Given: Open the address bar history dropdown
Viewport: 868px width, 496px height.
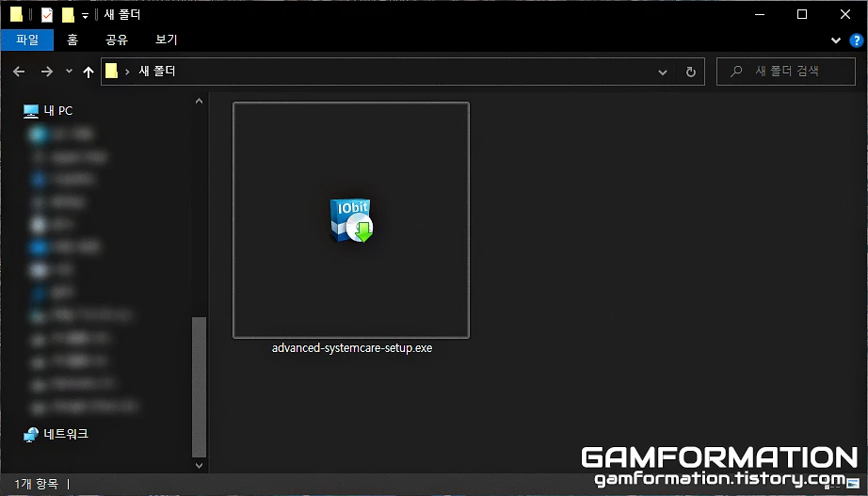Looking at the screenshot, I should click(x=662, y=72).
